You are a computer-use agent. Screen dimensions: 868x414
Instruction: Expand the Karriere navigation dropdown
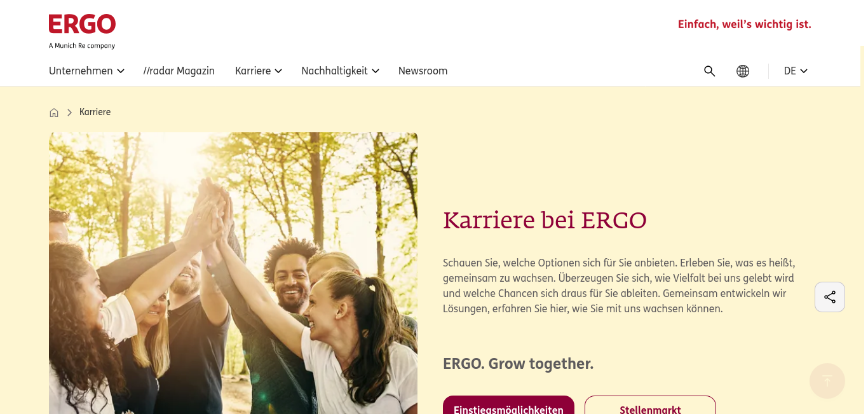[259, 71]
